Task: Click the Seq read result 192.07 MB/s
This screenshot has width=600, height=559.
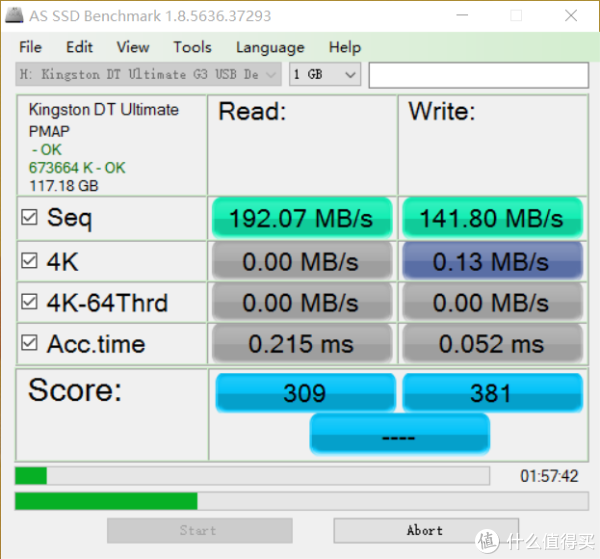Action: tap(302, 218)
